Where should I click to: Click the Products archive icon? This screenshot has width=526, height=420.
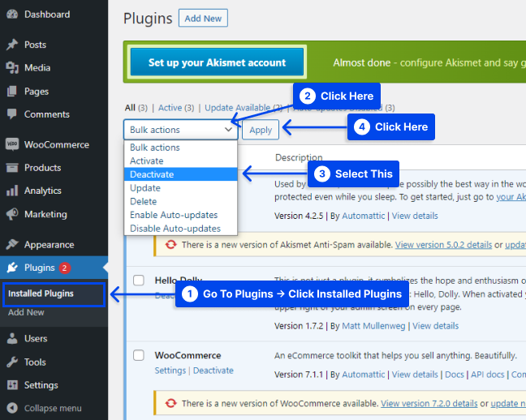[12, 168]
